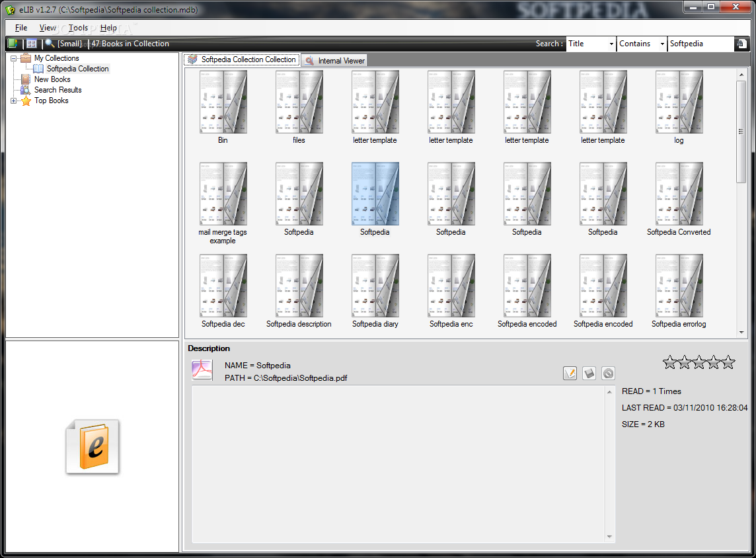Rate the book one star

(x=669, y=362)
